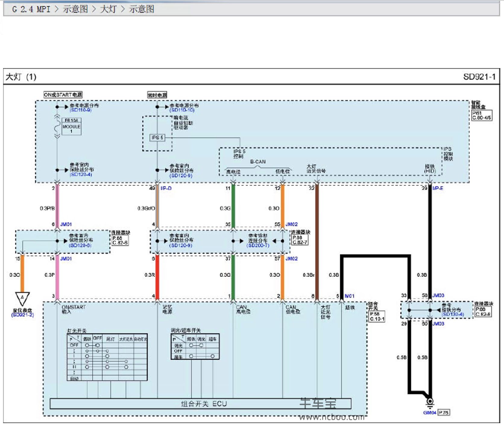
Task: Click the 调光/超车开关 table heading
Action: click(x=186, y=330)
